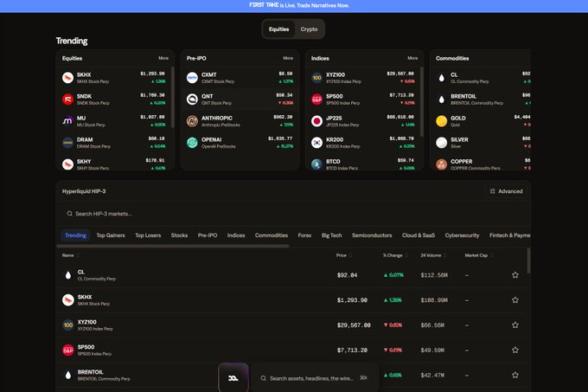The height and width of the screenshot is (392, 588).
Task: Click the Hyperliquid HIP-3 heading
Action: coord(84,191)
